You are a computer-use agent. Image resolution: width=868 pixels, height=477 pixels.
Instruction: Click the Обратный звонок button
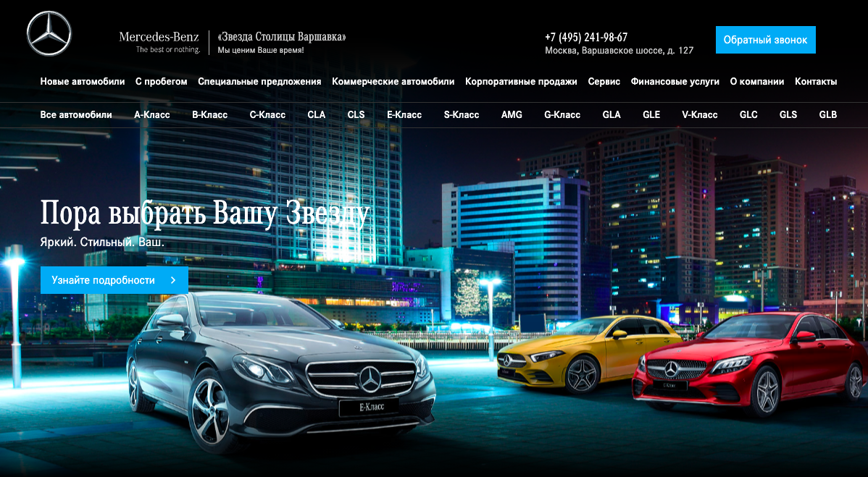766,40
